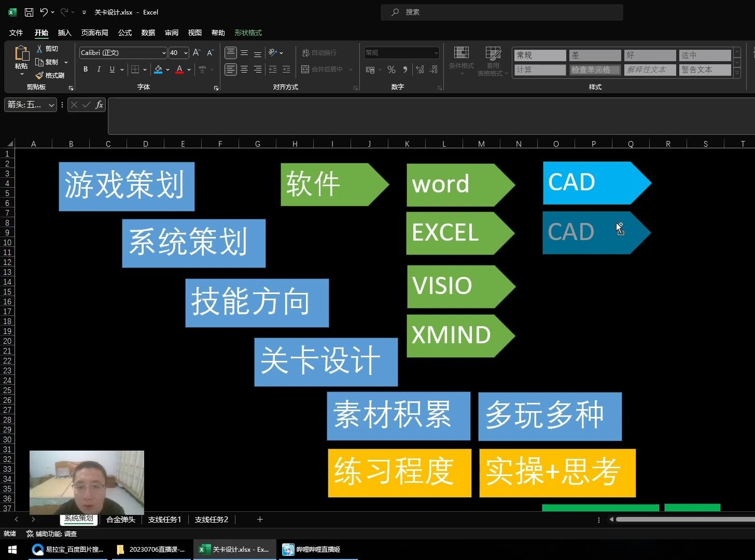Open the 支线任务1 sheet tab
The width and height of the screenshot is (755, 560).
coord(164,520)
